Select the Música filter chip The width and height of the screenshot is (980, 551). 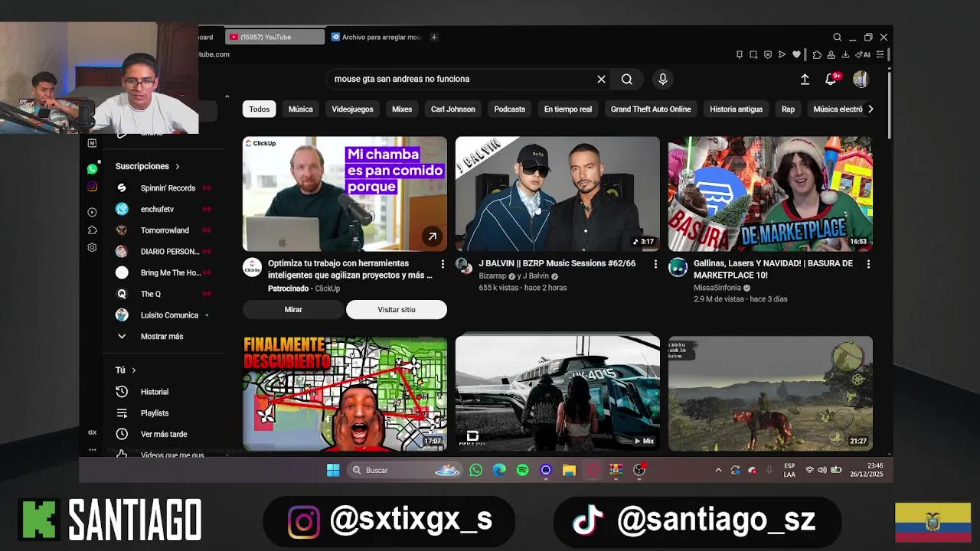[x=301, y=109]
